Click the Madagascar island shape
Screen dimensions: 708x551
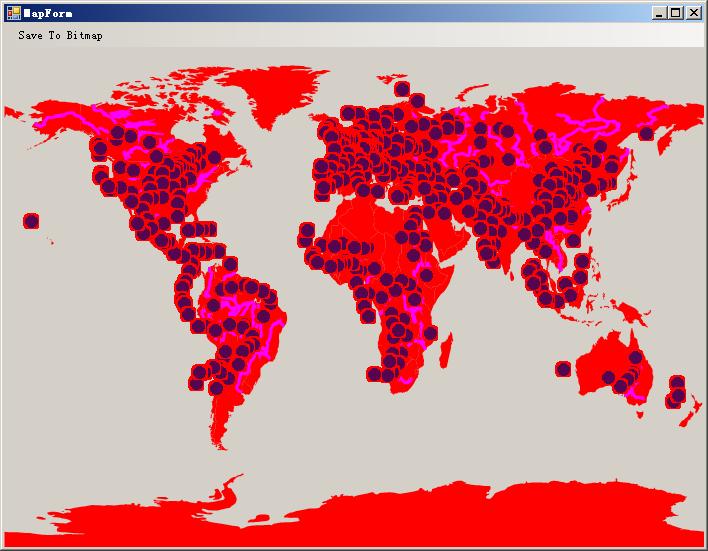[446, 350]
